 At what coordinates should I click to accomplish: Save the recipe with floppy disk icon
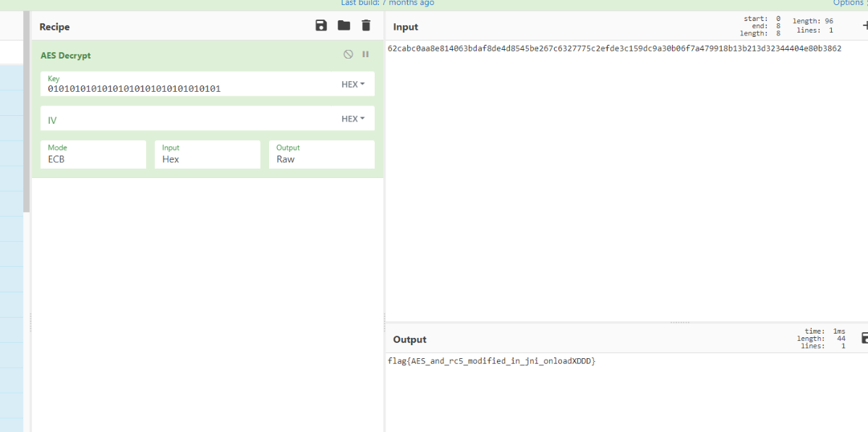321,26
